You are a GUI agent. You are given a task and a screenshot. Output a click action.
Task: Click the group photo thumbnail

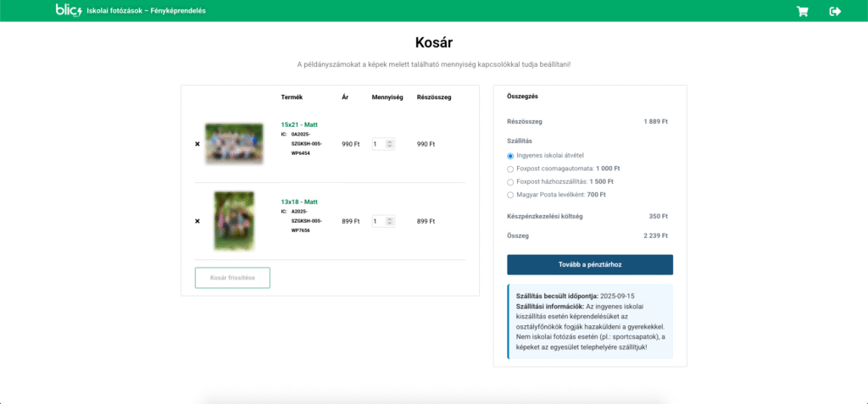pyautogui.click(x=234, y=144)
